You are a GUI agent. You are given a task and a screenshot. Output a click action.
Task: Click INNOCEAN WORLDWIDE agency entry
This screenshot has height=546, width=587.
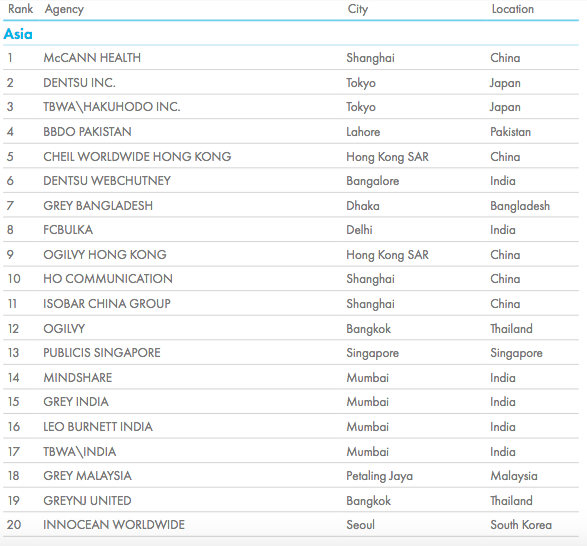pos(114,525)
